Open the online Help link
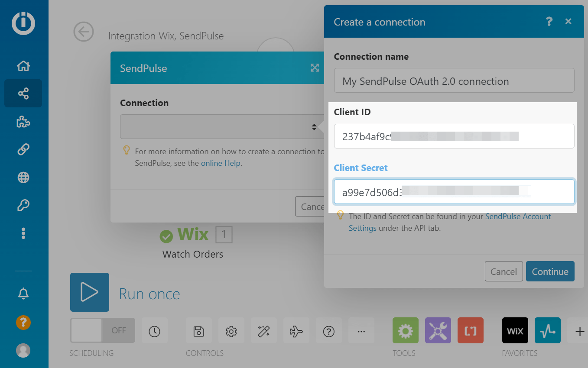 [x=221, y=163]
